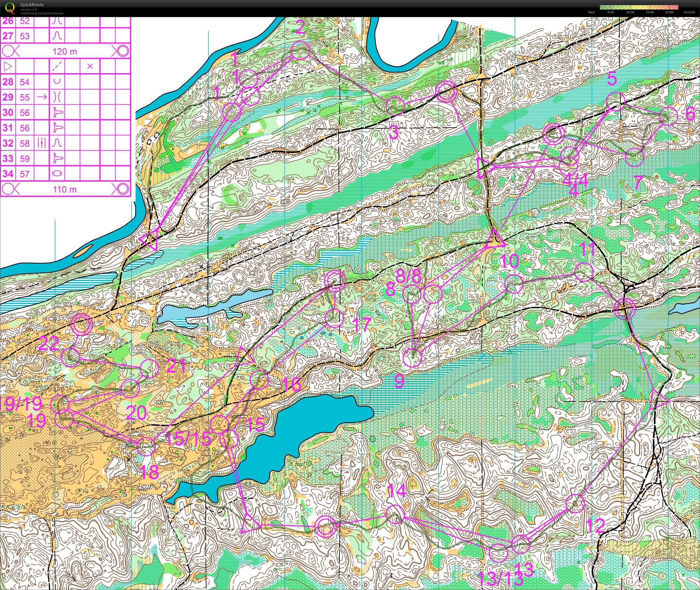700x590 pixels.
Task: Click the QuickRoute title text
Action: (32, 5)
